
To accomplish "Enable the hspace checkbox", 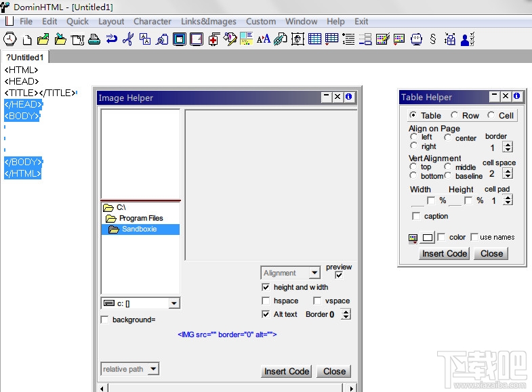I will point(266,301).
